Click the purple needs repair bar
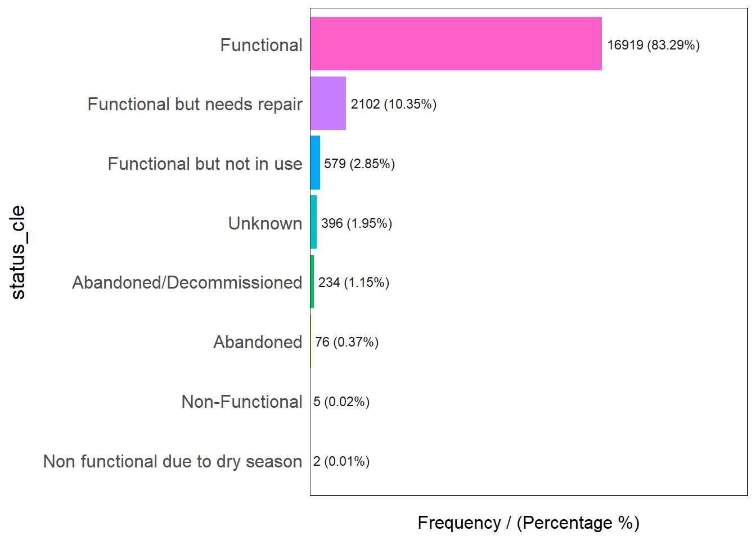Screen dimensions: 756x540 [328, 103]
